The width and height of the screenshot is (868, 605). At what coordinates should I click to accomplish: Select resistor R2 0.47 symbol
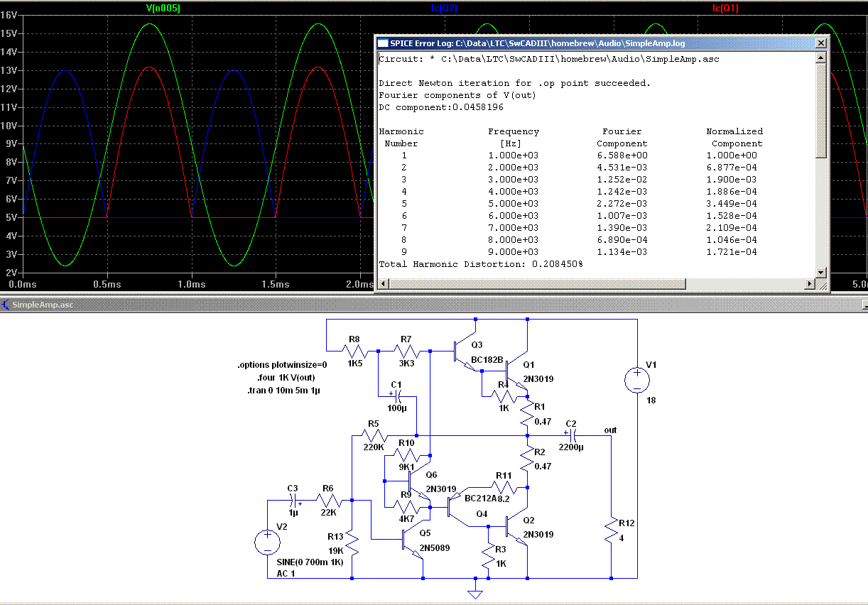(x=528, y=457)
